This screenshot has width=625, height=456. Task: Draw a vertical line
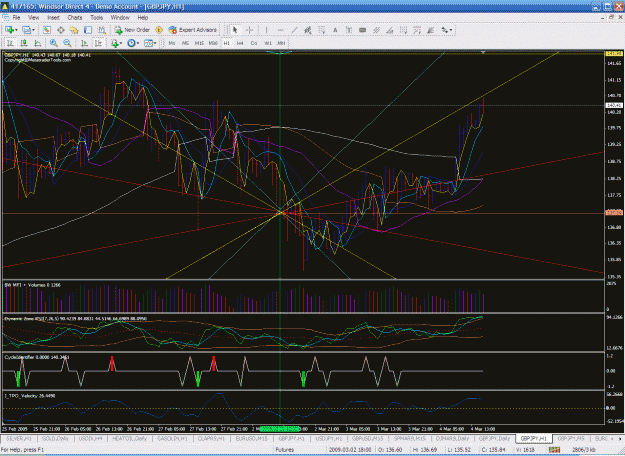[x=266, y=30]
